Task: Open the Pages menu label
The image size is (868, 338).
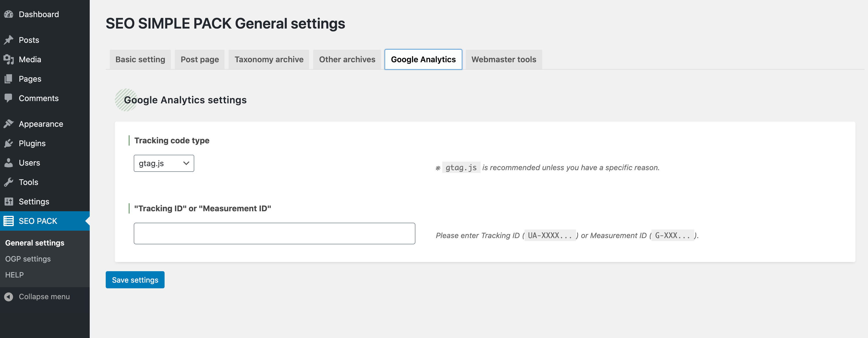Action: [x=30, y=79]
